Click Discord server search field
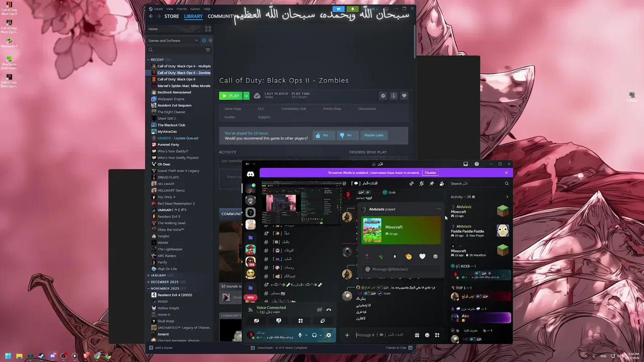 [x=479, y=184]
